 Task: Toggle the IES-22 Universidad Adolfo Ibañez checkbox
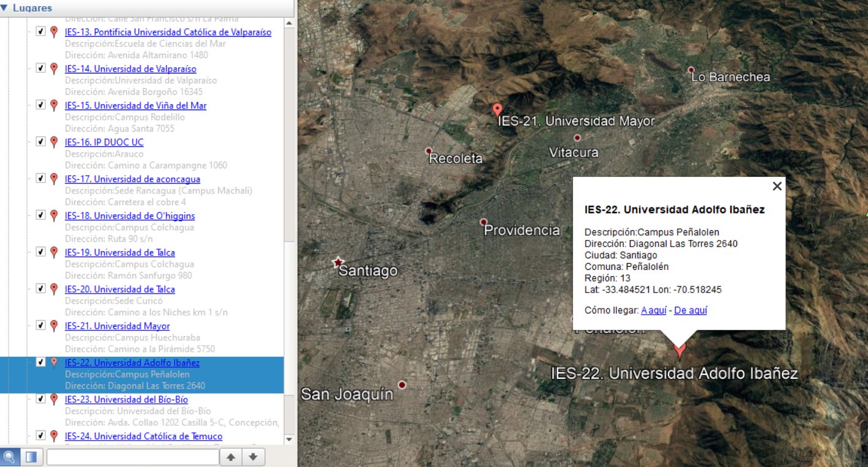tap(40, 362)
